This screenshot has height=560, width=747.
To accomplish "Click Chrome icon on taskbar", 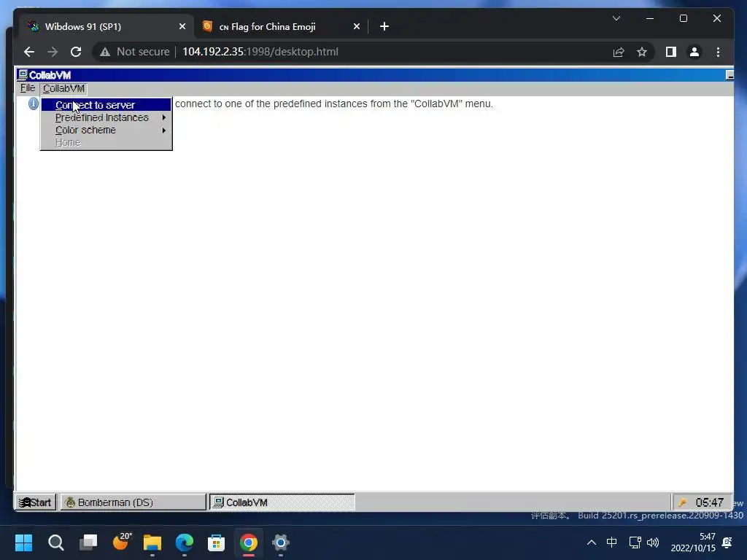I will tap(249, 542).
